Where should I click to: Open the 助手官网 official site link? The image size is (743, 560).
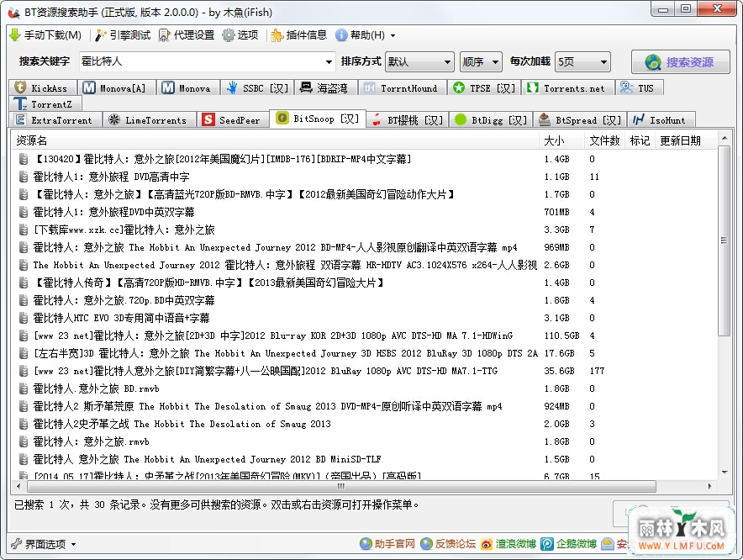point(387,544)
